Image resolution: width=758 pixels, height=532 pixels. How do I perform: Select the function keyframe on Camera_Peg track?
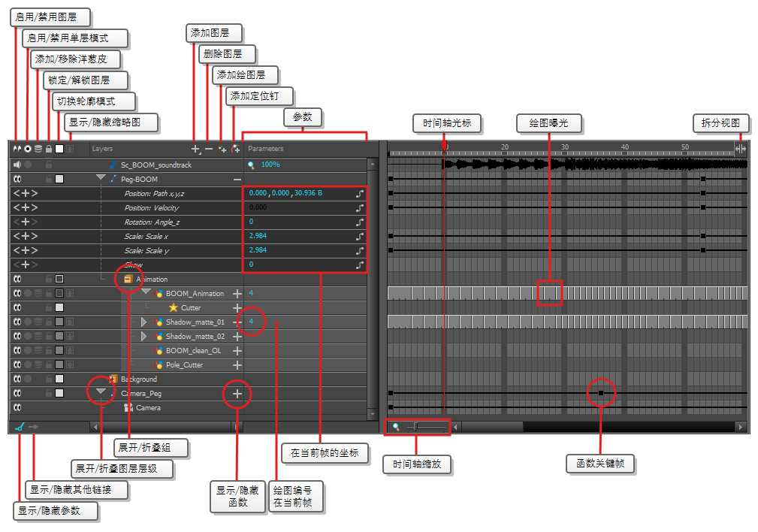click(601, 393)
